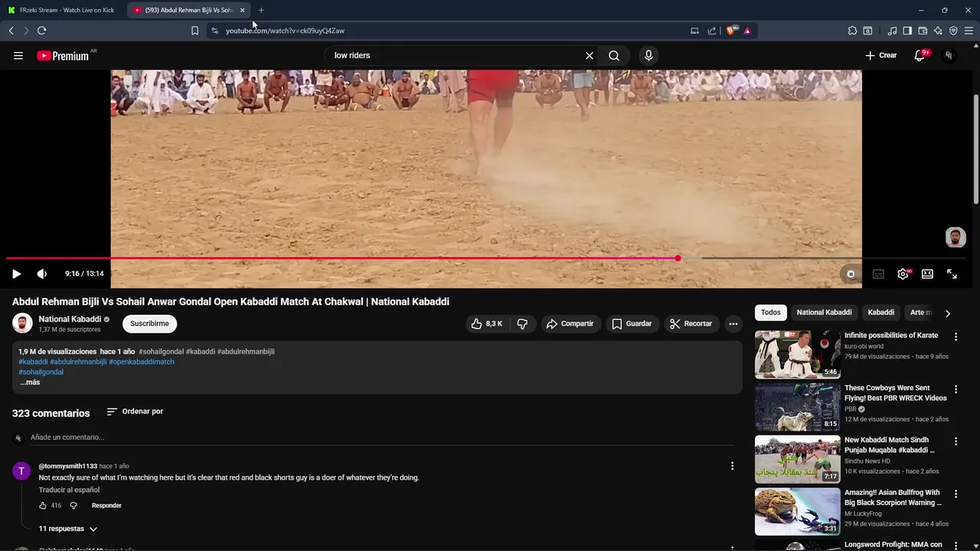The image size is (980, 551).
Task: Reload the page
Action: coord(41,31)
